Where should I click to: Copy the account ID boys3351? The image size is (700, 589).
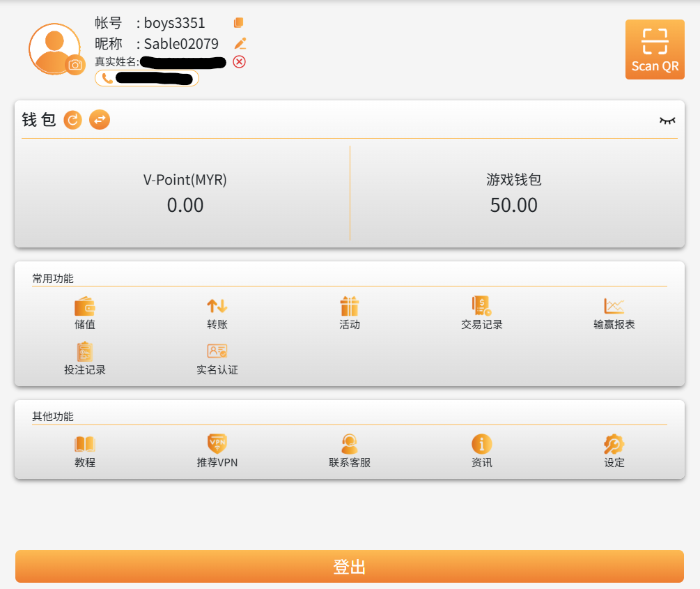[239, 22]
